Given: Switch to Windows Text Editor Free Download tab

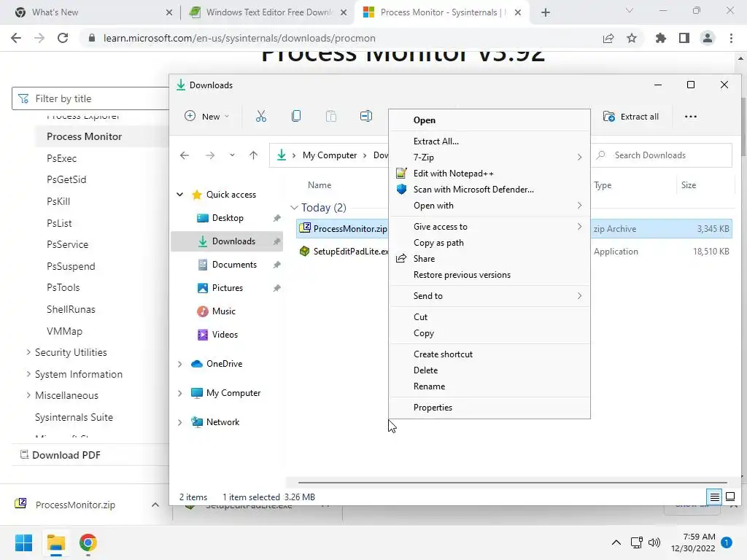Looking at the screenshot, I should click(x=268, y=12).
